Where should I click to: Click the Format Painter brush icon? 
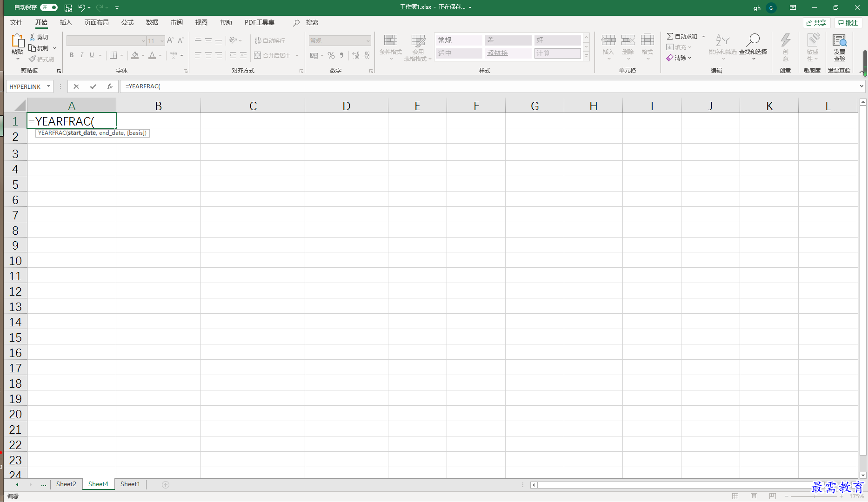click(x=32, y=59)
